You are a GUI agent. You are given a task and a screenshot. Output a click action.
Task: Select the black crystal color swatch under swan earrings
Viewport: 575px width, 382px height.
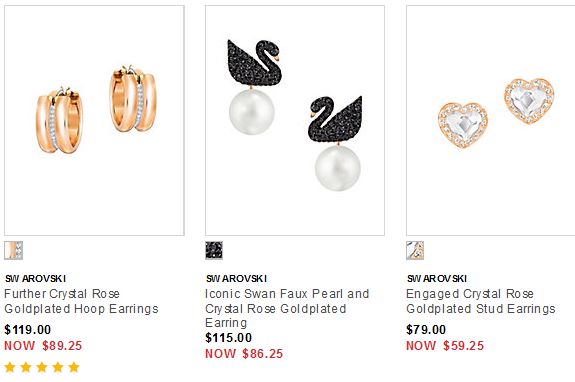tap(214, 251)
